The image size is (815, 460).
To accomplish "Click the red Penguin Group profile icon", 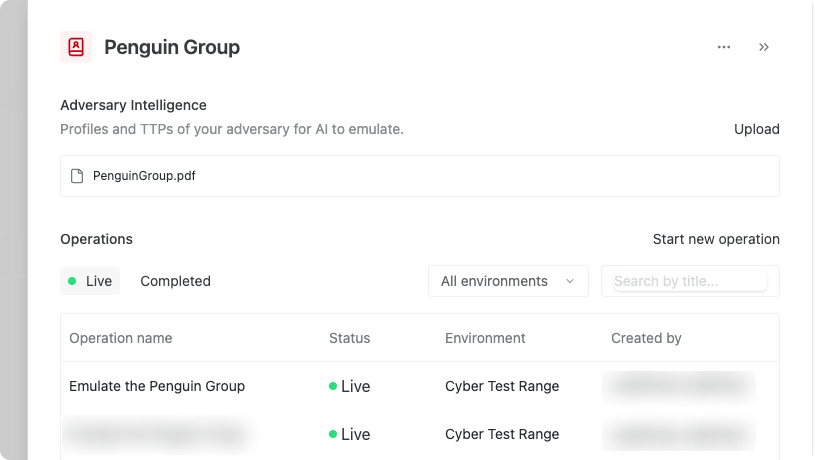I will [x=76, y=47].
